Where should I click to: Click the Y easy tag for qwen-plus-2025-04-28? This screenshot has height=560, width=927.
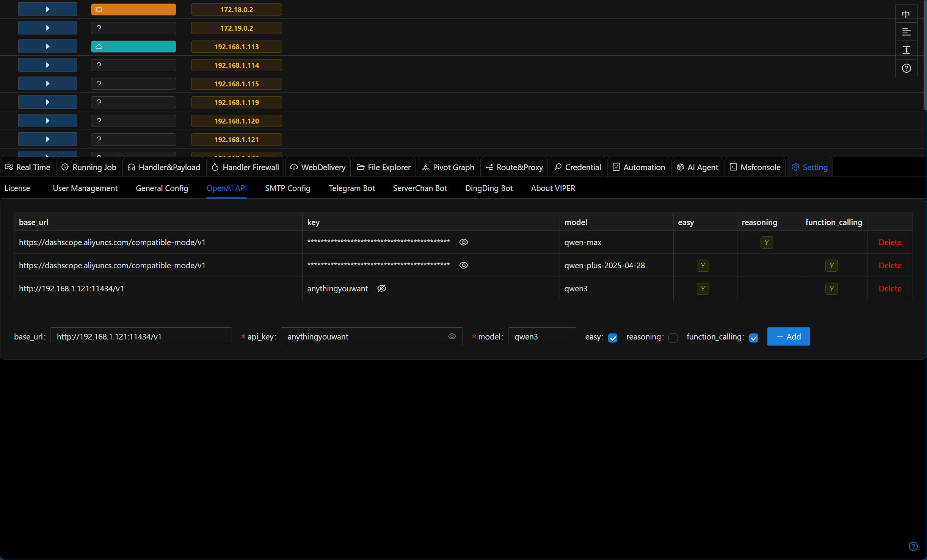[x=703, y=266]
